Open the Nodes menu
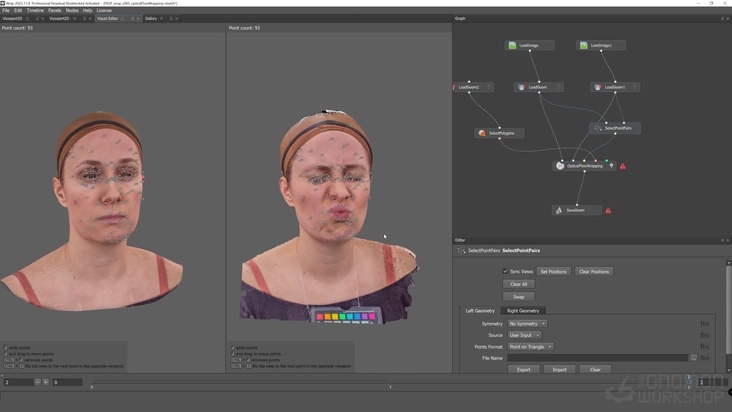Viewport: 732px width, 412px height. click(72, 10)
